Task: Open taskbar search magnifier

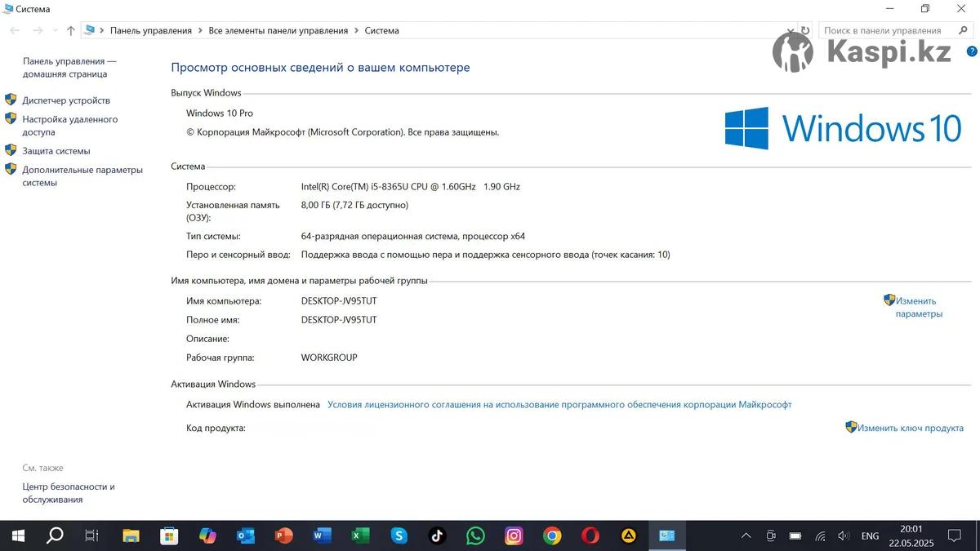Action: 55,536
